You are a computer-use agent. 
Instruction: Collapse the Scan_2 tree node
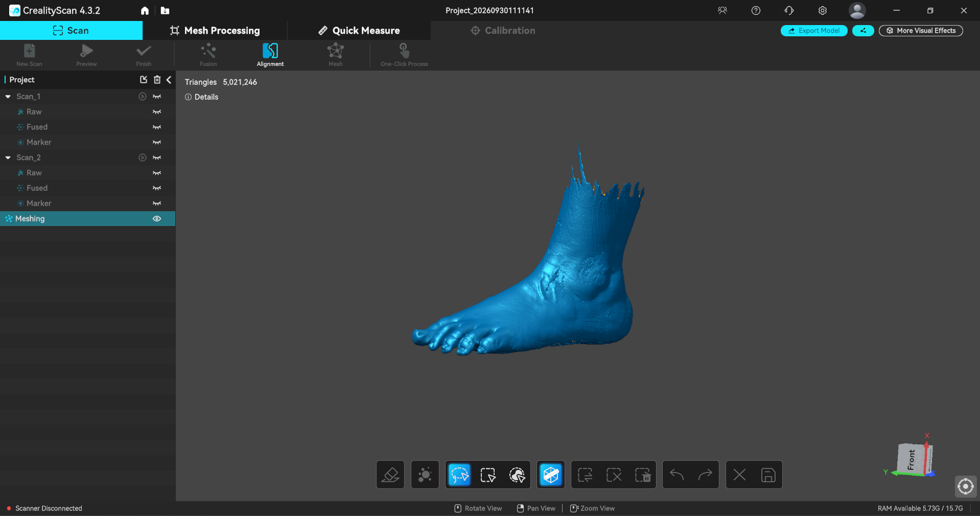click(8, 158)
